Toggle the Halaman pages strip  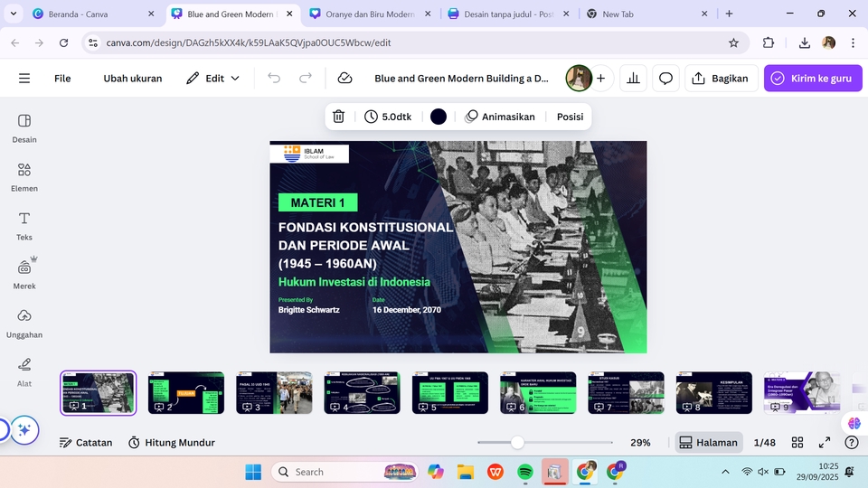[709, 442]
